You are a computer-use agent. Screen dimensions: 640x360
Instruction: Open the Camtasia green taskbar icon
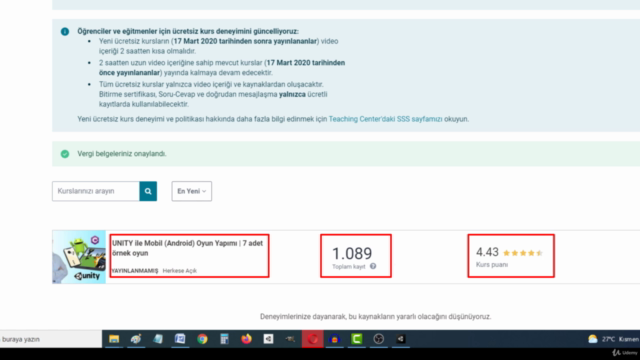(357, 339)
